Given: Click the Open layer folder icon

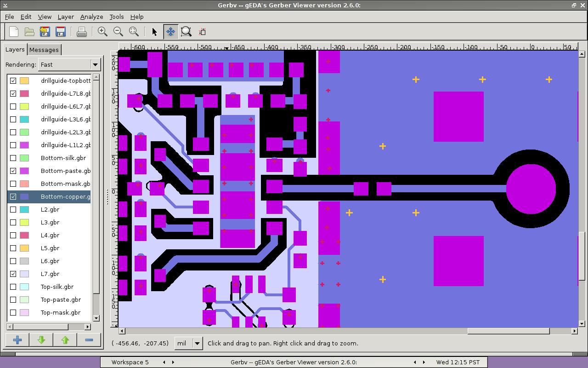Looking at the screenshot, I should pos(29,32).
